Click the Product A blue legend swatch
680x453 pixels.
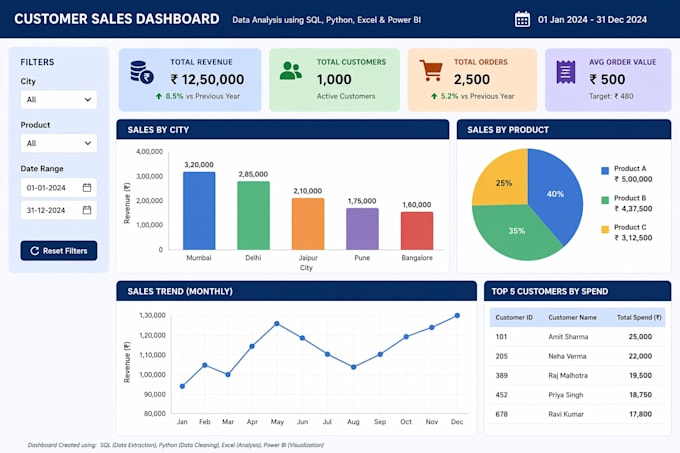(605, 171)
